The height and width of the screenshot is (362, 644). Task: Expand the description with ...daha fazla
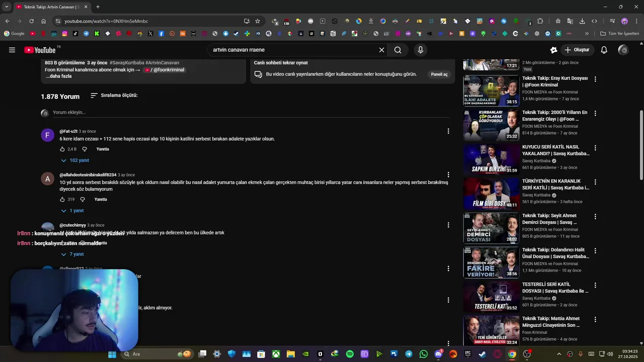(x=59, y=76)
